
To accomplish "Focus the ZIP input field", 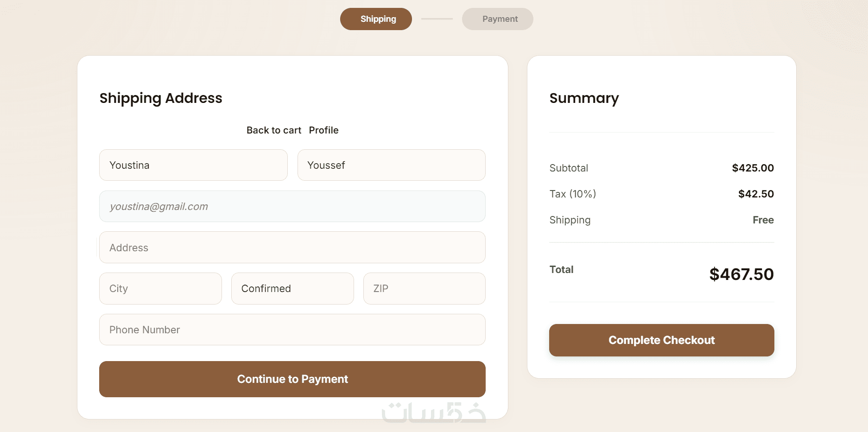I will pos(424,288).
